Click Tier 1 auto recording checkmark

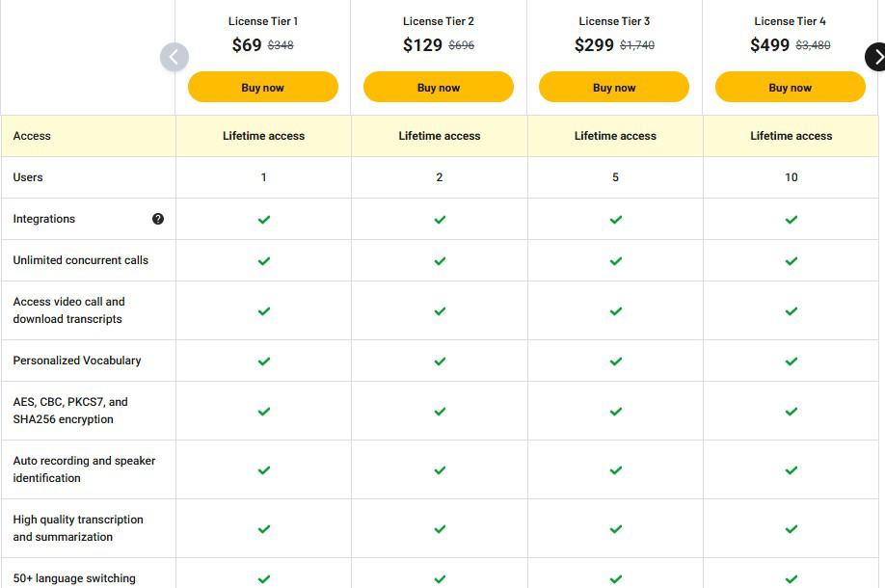point(263,470)
